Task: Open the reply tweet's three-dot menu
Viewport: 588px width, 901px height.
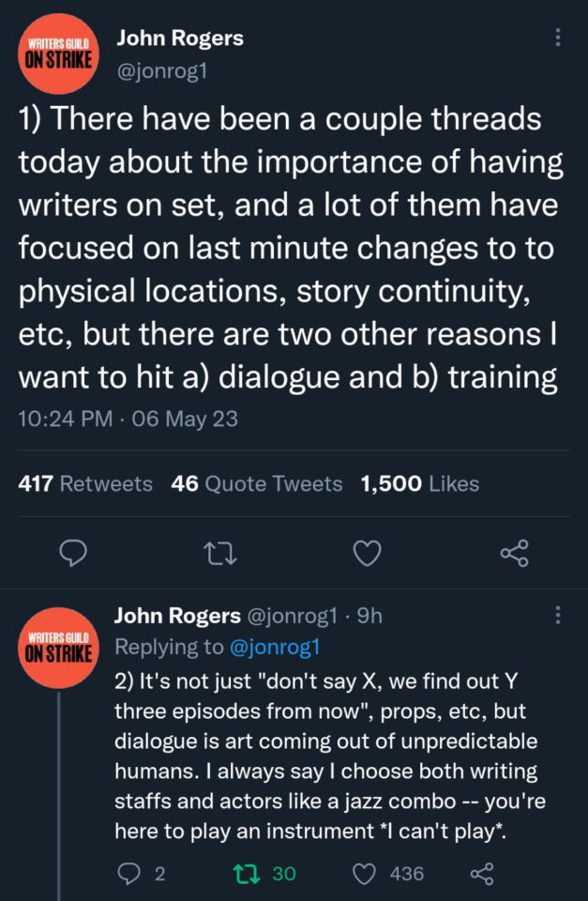Action: pos(559,615)
